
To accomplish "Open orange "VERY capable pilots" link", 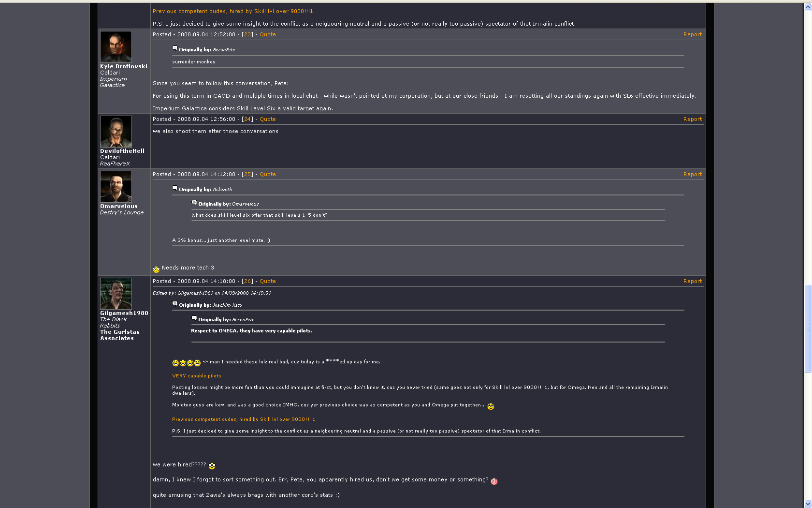I will (196, 376).
